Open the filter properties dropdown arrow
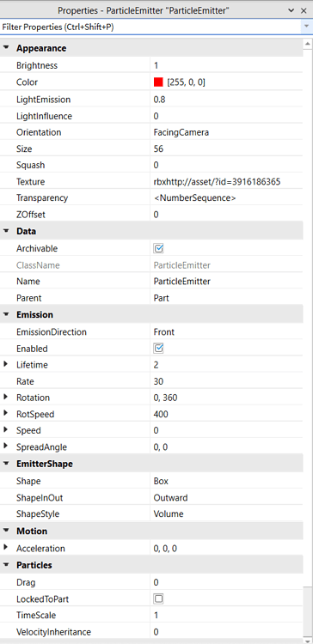Image resolution: width=313 pixels, height=644 pixels. pyautogui.click(x=306, y=27)
